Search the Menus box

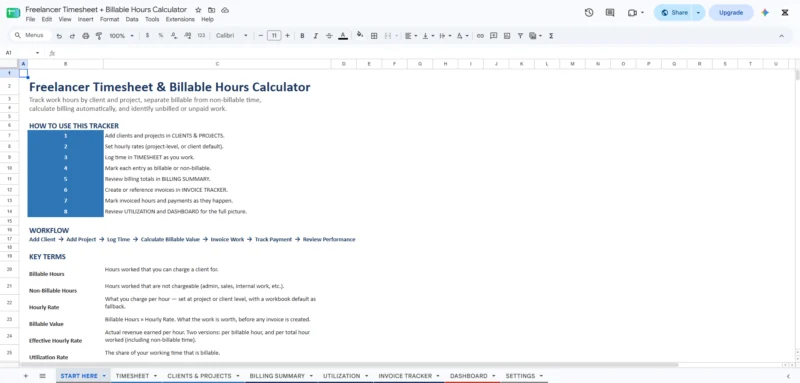pyautogui.click(x=31, y=36)
